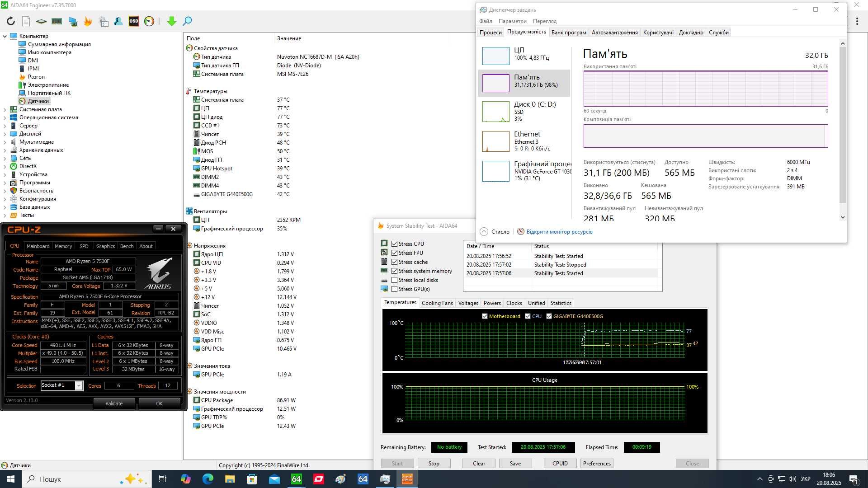Screen dimensions: 868x488
Task: Click CPUID button in stability test
Action: (560, 464)
